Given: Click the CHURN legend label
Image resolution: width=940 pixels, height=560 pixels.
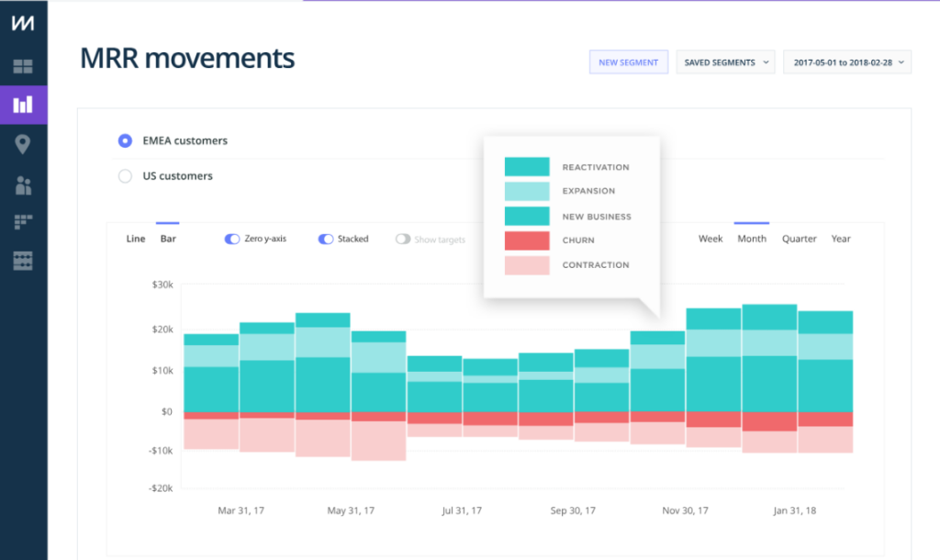Looking at the screenshot, I should (578, 240).
